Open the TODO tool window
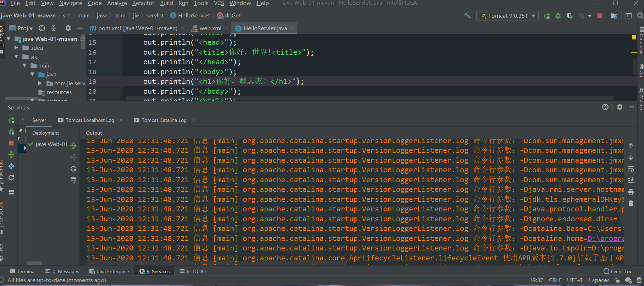The width and height of the screenshot is (644, 286). [193, 271]
